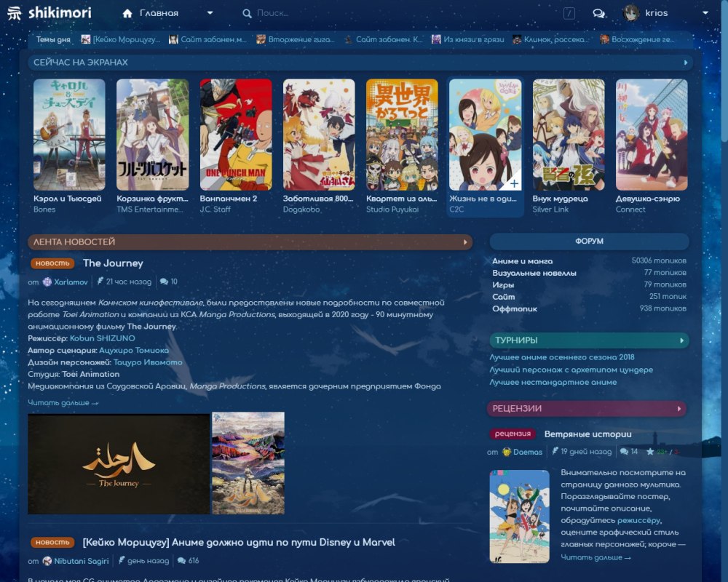
Task: Open the Сайт forum section
Action: pos(503,297)
